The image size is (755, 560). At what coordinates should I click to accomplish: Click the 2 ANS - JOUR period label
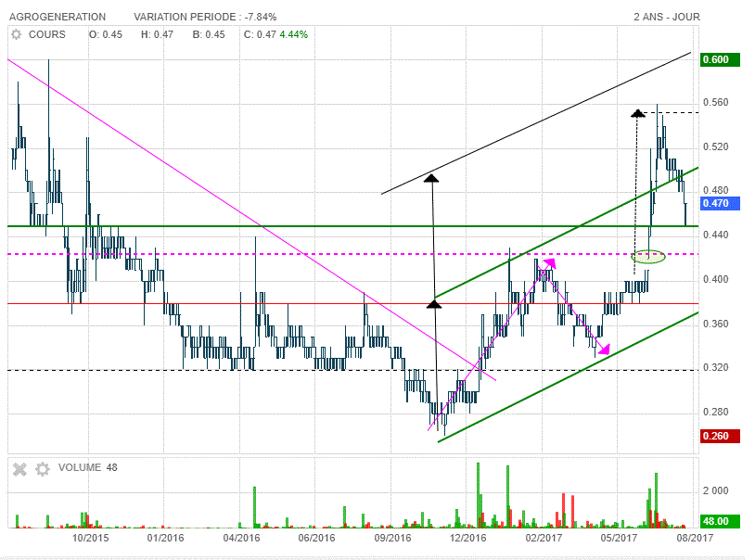point(666,17)
